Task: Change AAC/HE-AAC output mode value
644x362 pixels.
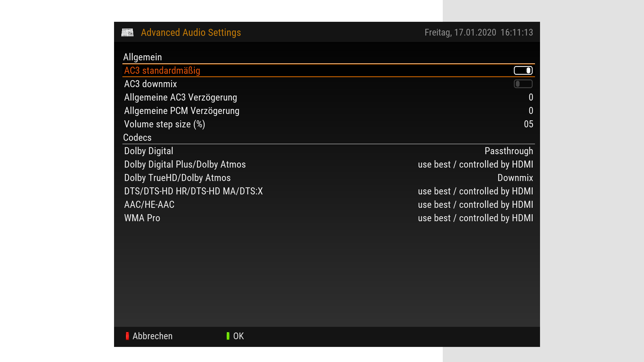Action: point(475,205)
